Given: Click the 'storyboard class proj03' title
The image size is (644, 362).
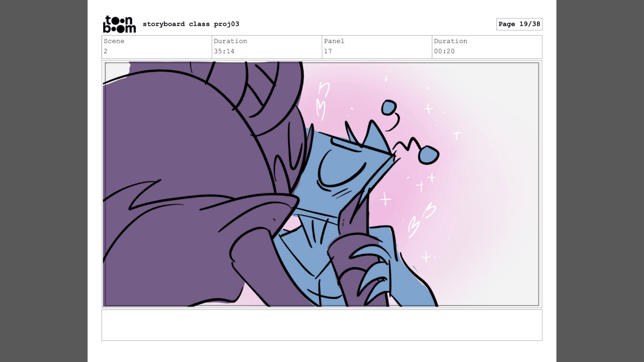Looking at the screenshot, I should tap(191, 24).
